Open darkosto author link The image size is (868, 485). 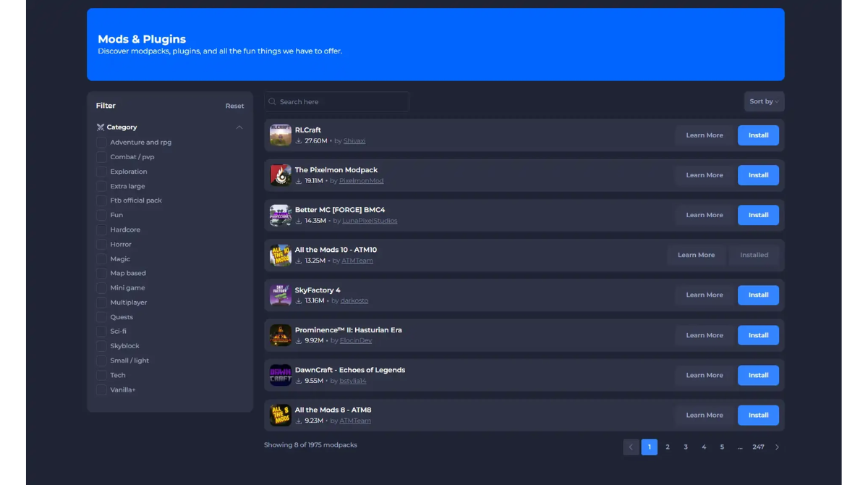354,300
